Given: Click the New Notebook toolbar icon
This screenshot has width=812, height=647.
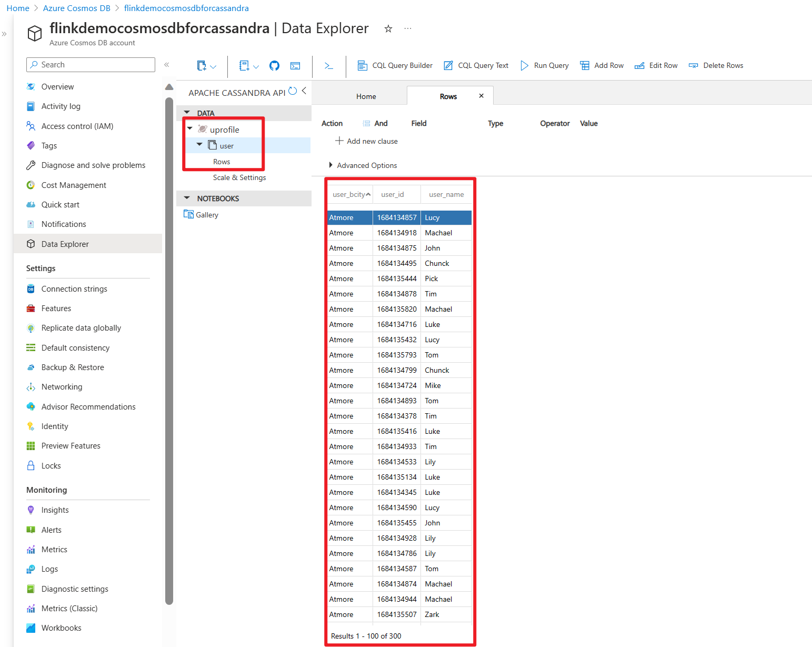Looking at the screenshot, I should click(x=244, y=66).
